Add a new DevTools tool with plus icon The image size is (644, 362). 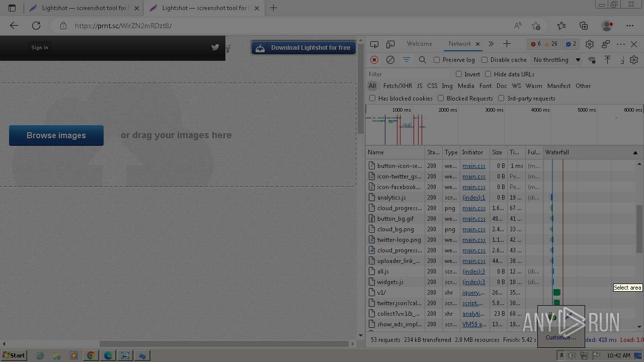coord(507,44)
